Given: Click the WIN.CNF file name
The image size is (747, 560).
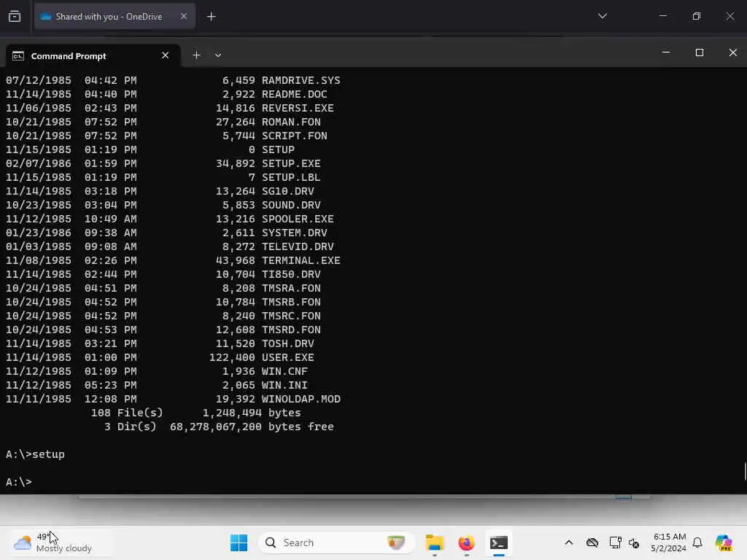Looking at the screenshot, I should (x=285, y=371).
